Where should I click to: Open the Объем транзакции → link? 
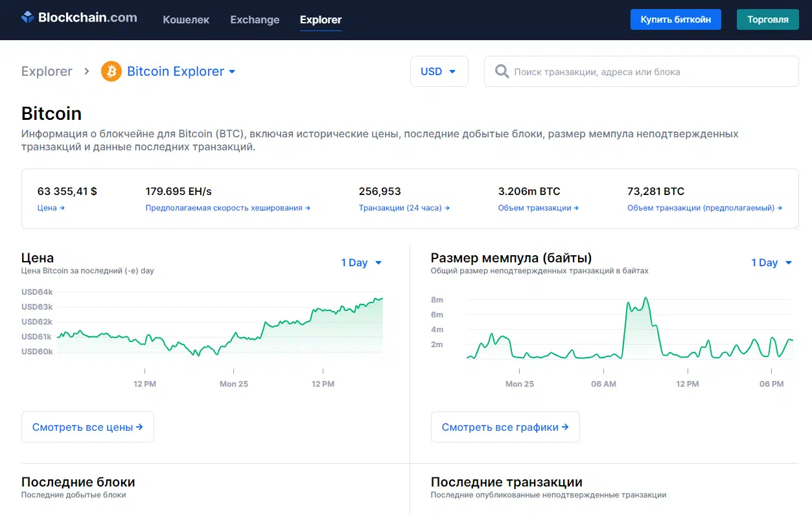click(x=539, y=208)
